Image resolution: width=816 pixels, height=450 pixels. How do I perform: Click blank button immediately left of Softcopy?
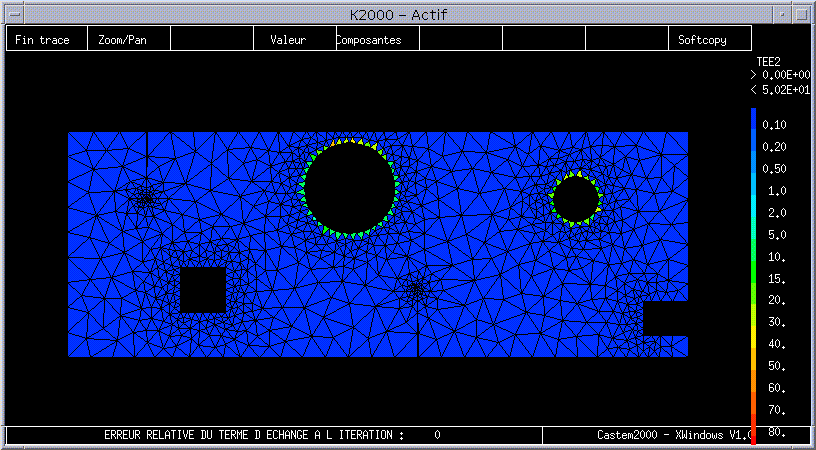coord(626,39)
